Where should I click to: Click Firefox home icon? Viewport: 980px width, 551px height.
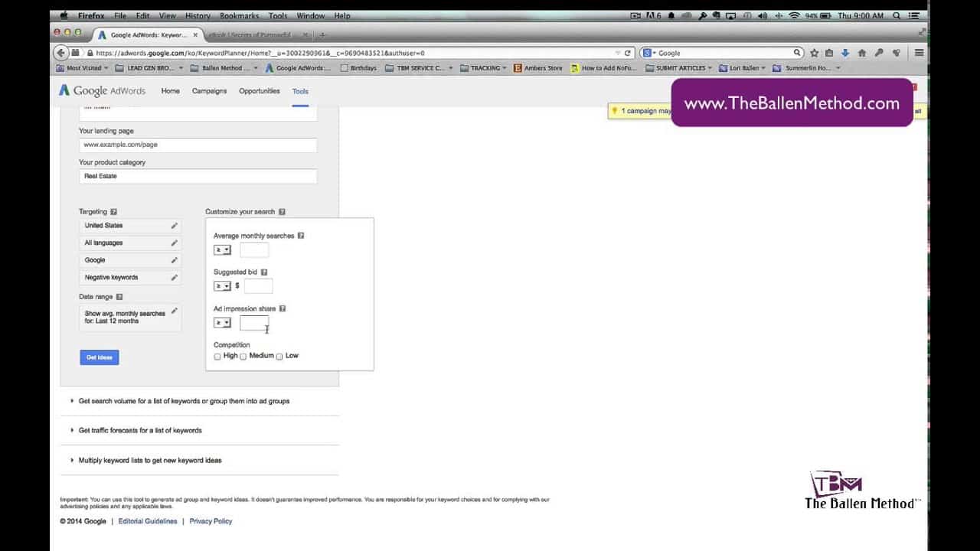pos(862,53)
